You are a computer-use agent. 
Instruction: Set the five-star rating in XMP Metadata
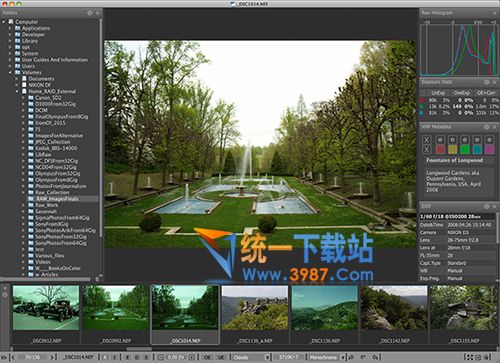pyautogui.click(x=489, y=139)
